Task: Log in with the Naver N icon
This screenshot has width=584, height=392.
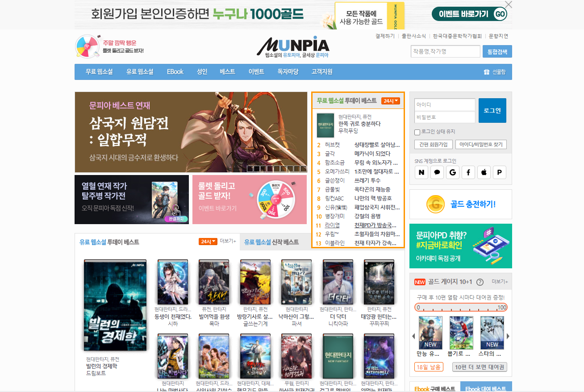Action: [421, 172]
